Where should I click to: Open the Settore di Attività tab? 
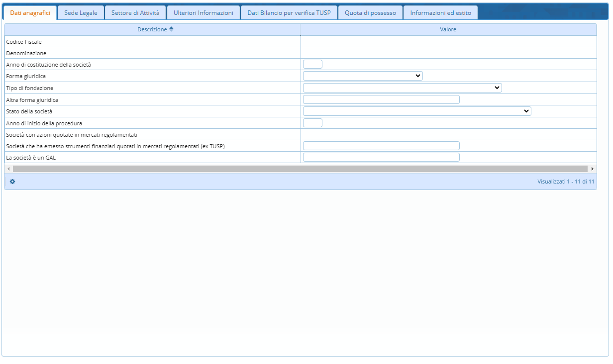tap(135, 13)
